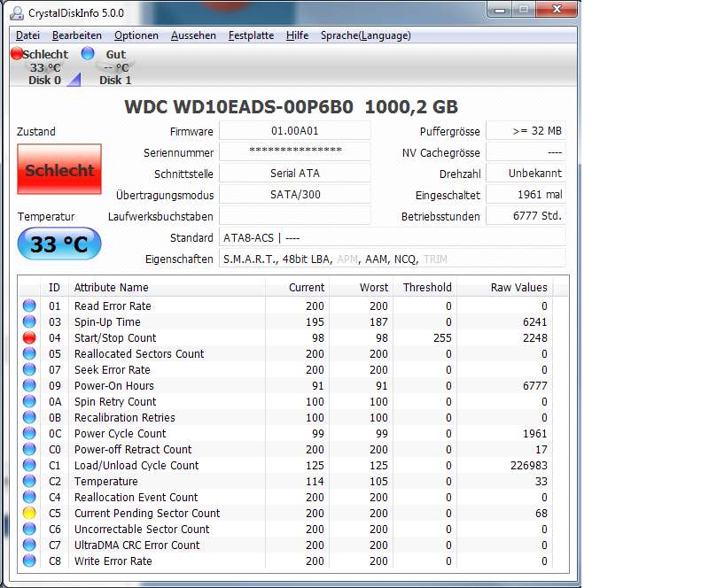Minimize the CrystalDiskInfo window
701x588 pixels.
[500, 10]
